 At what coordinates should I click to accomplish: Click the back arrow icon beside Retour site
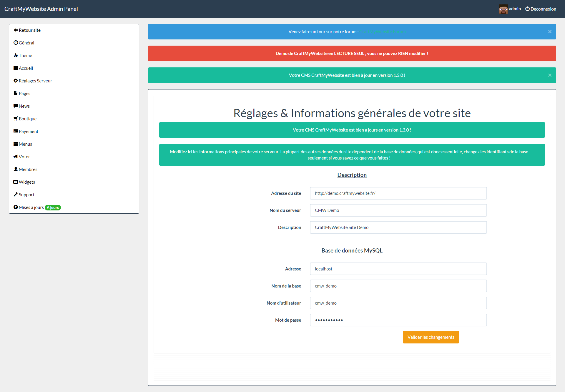(x=16, y=30)
